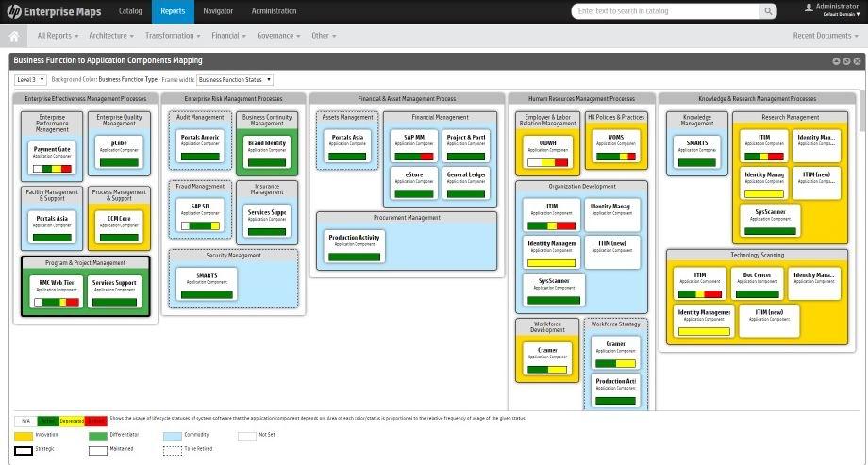Select the Reports tab
This screenshot has width=868, height=465.
coord(173,11)
